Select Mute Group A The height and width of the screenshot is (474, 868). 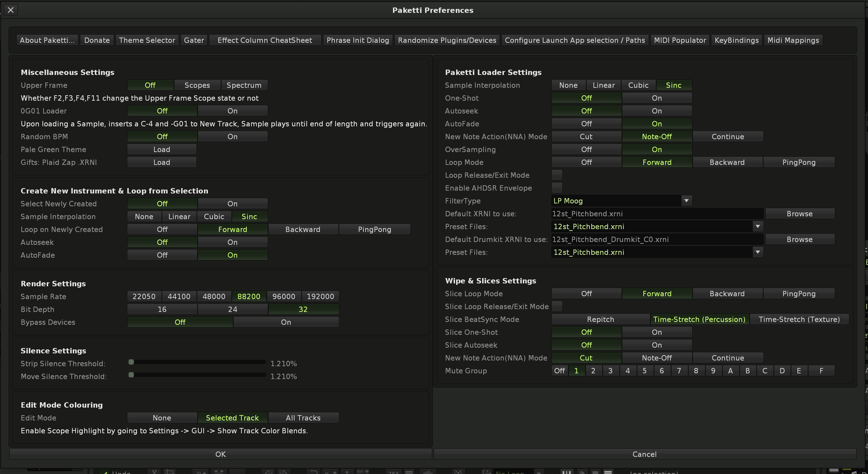[730, 370]
